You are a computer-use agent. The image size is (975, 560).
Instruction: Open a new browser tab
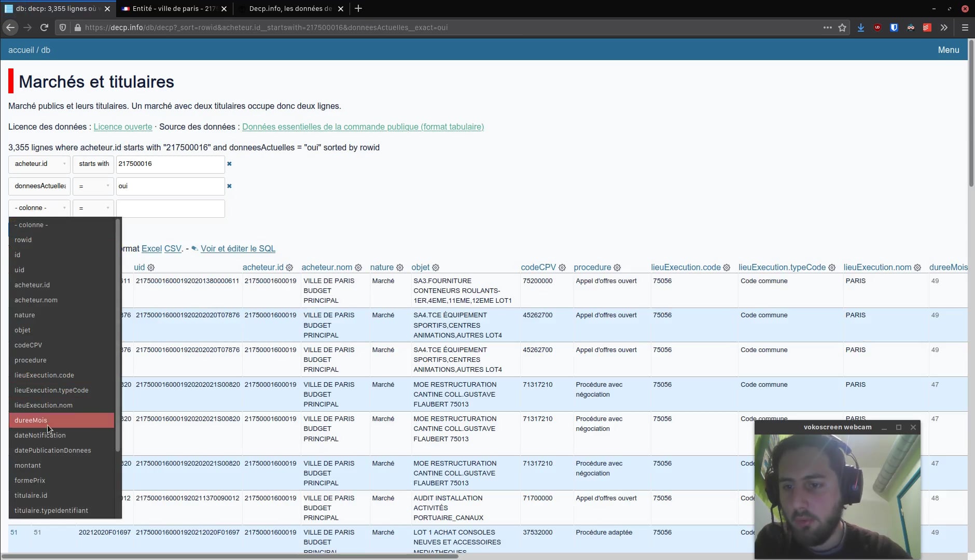point(358,8)
